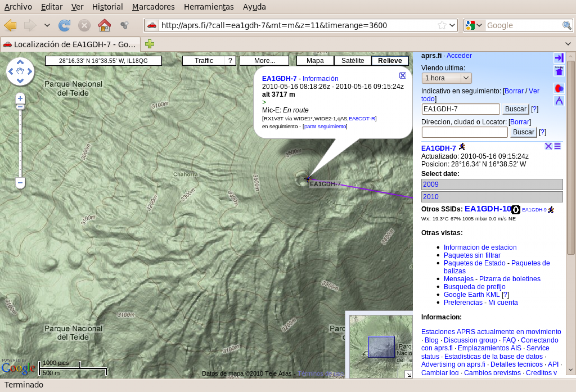Viewport: 576px width, 392px height.
Task: Click the overview minimap thumbnail
Action: pos(381,346)
